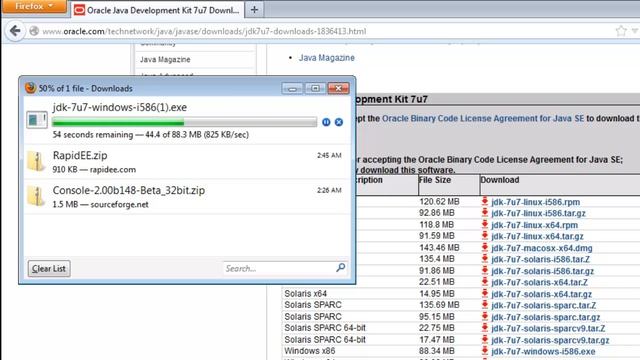Viewport: 640px width, 360px height.
Task: Click download arrow icon for jdk-7u7-solaris-sparcv9.tar.gz
Action: (484, 340)
